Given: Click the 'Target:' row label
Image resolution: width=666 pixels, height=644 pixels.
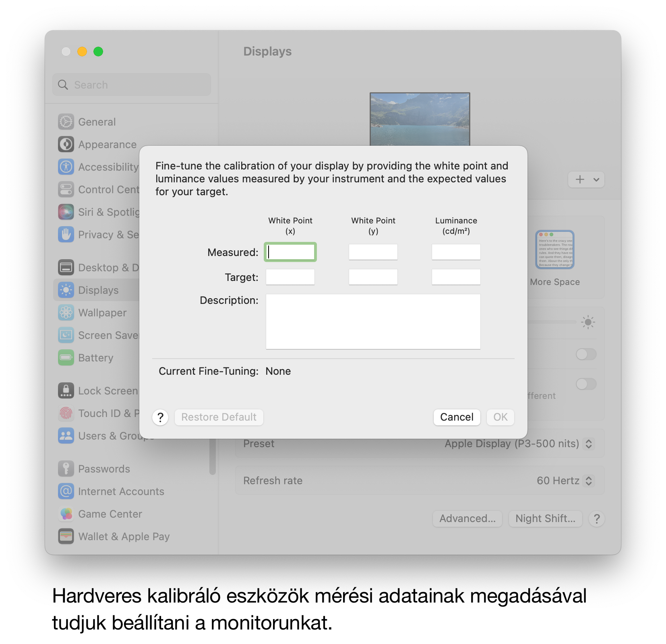Looking at the screenshot, I should pyautogui.click(x=242, y=277).
